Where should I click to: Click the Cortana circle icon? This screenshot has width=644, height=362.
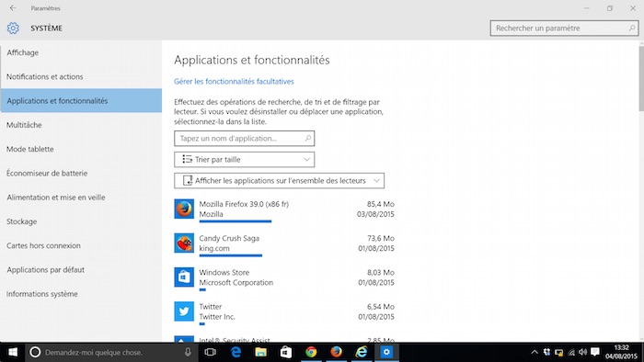click(35, 352)
